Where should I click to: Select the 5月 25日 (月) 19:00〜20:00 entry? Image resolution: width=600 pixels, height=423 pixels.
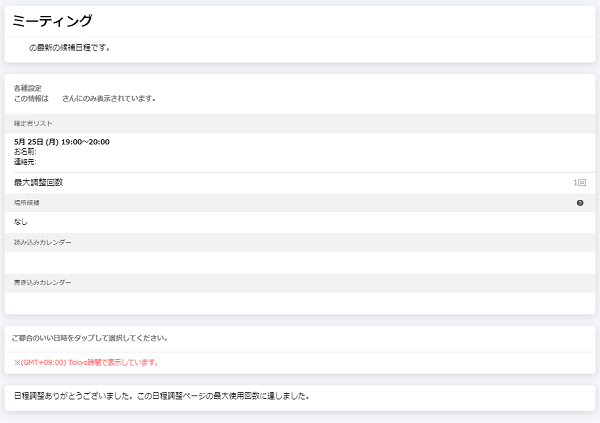coord(62,142)
